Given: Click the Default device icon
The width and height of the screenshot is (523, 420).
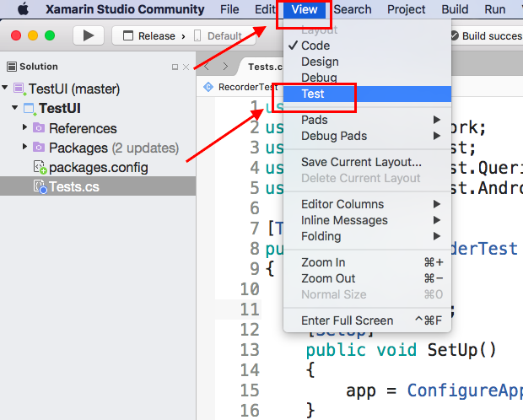Looking at the screenshot, I should 197,35.
